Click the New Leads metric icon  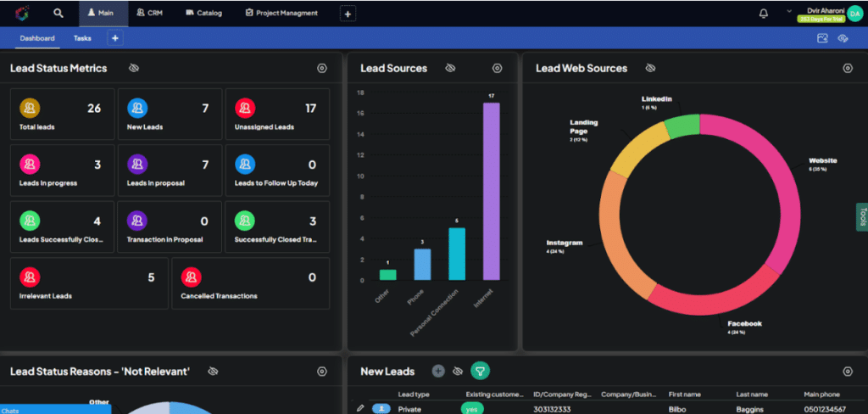point(137,108)
